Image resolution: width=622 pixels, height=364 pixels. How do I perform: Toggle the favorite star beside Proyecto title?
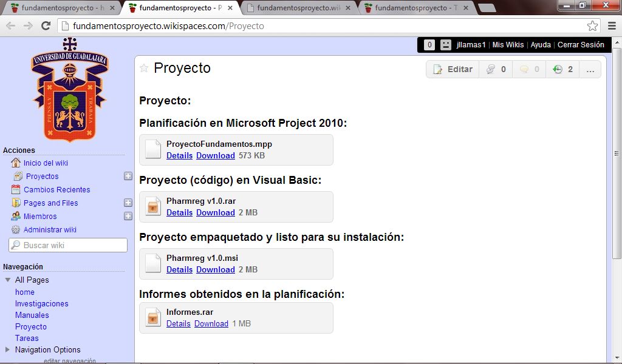point(144,69)
